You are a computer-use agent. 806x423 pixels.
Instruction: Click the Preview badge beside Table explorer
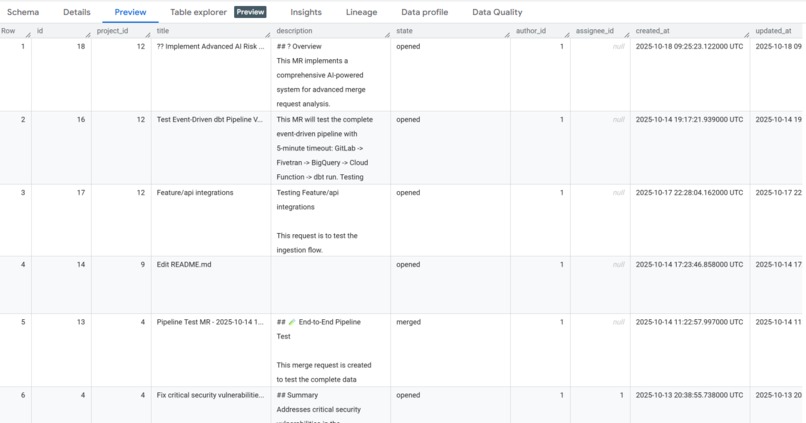click(x=250, y=12)
